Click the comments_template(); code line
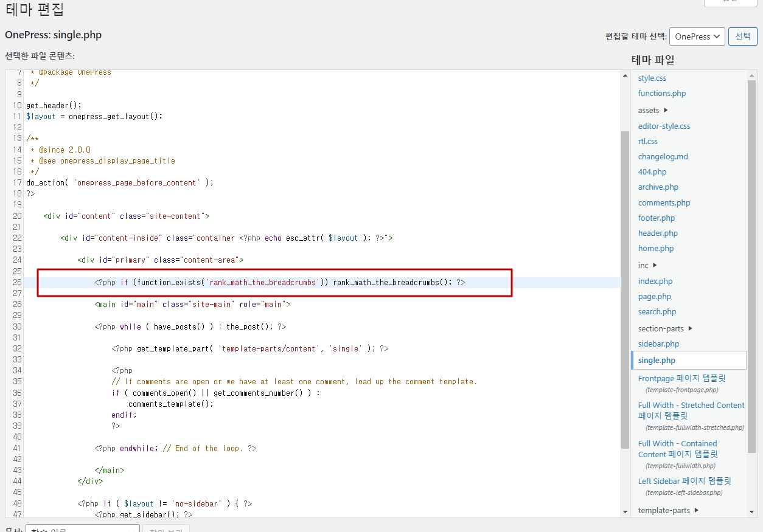The image size is (763, 532). pos(171,404)
